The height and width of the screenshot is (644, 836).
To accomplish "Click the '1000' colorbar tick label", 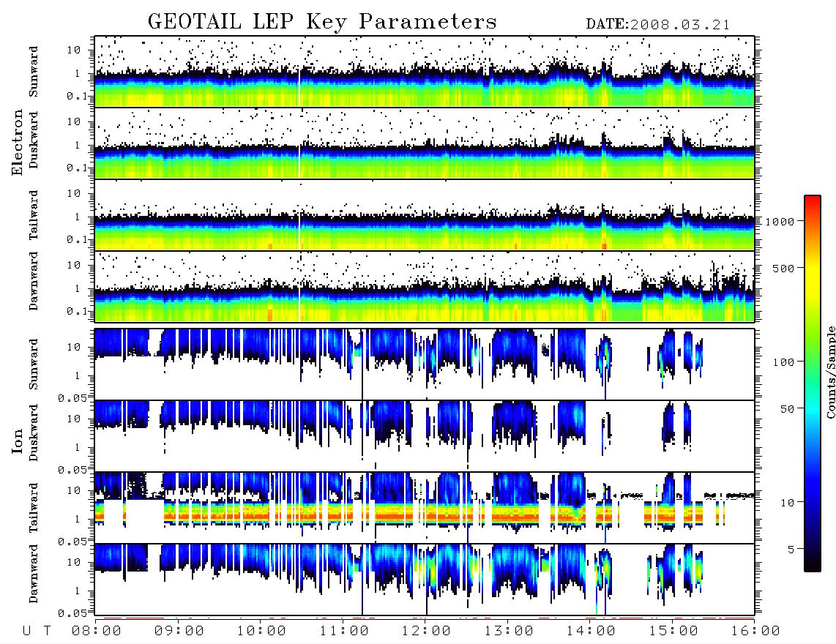I will pyautogui.click(x=780, y=222).
